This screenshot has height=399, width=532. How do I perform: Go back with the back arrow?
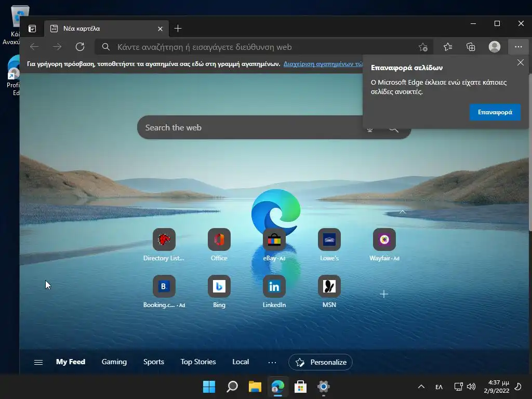[34, 47]
